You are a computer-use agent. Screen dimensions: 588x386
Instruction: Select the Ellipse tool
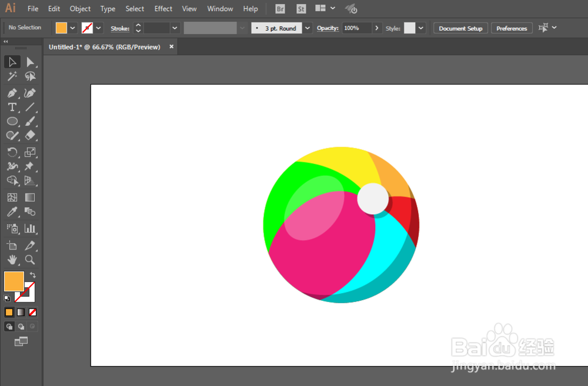(12, 121)
